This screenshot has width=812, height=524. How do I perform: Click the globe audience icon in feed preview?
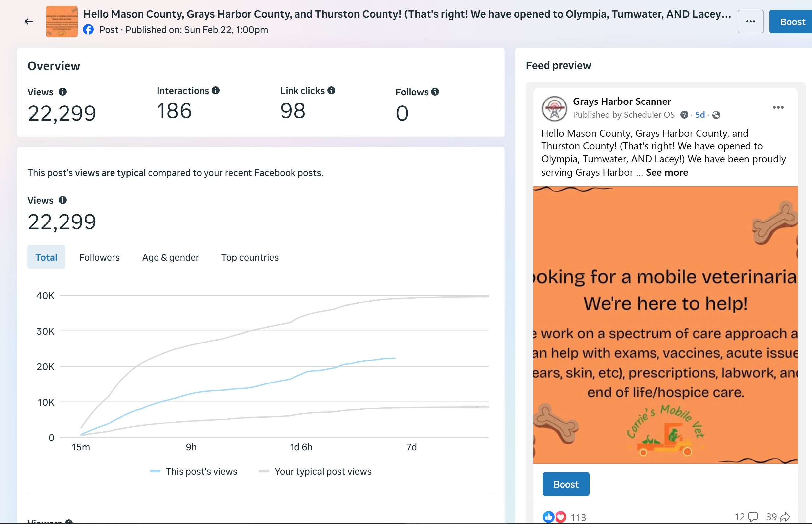point(716,115)
